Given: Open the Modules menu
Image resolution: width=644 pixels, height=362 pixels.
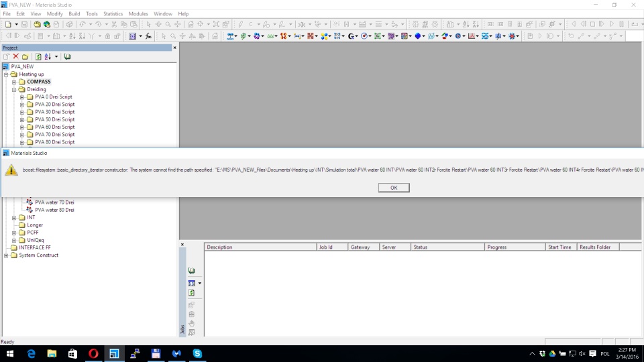Looking at the screenshot, I should pyautogui.click(x=138, y=14).
